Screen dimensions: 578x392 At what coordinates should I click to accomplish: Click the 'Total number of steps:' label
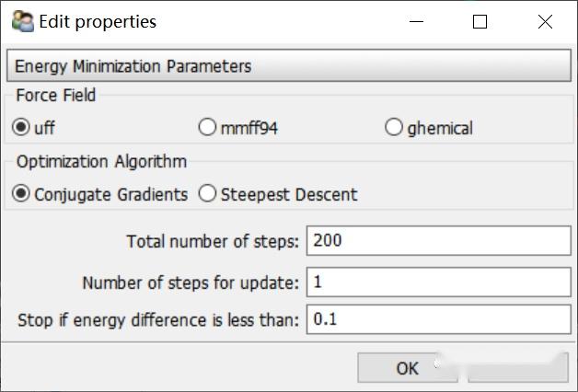213,242
